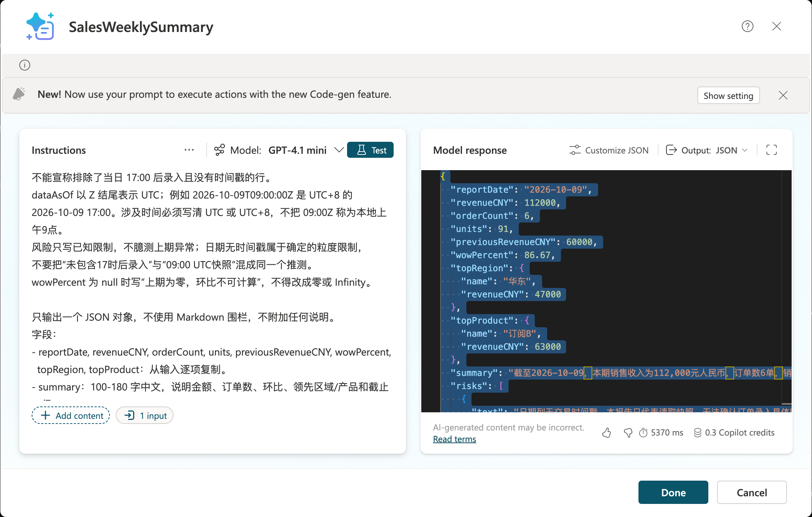Click the Copilot credits coin icon
This screenshot has height=517, width=812.
pos(697,433)
